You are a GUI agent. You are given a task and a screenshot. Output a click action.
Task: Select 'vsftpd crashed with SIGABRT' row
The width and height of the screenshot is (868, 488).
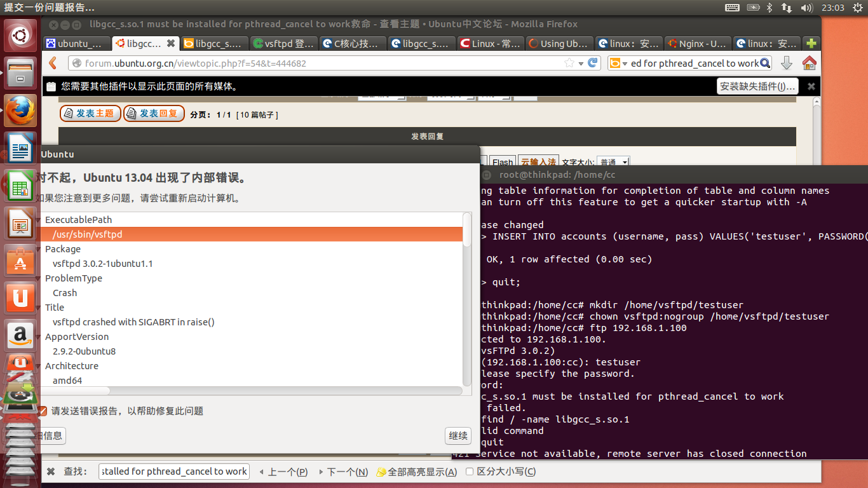click(250, 322)
